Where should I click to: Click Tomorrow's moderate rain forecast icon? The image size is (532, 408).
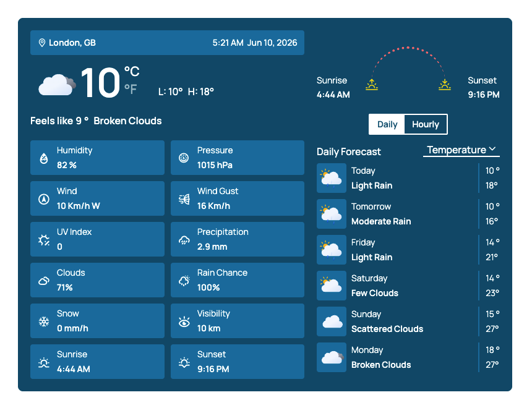coord(332,214)
